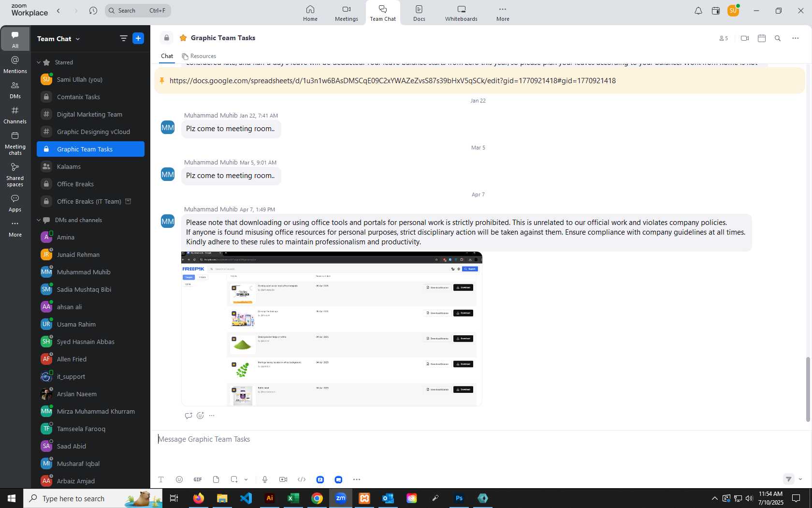Image resolution: width=812 pixels, height=508 pixels.
Task: Open the Mentions sidebar section
Action: tap(15, 65)
